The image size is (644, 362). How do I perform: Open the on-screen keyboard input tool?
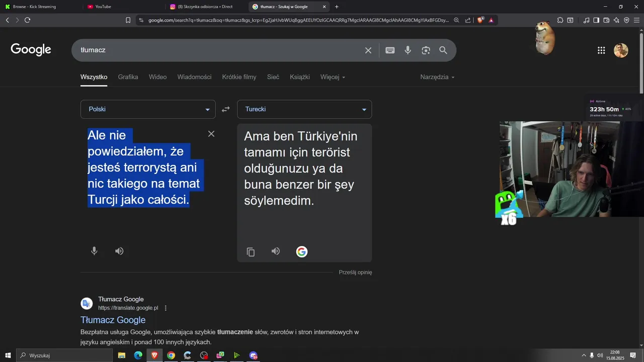[390, 50]
